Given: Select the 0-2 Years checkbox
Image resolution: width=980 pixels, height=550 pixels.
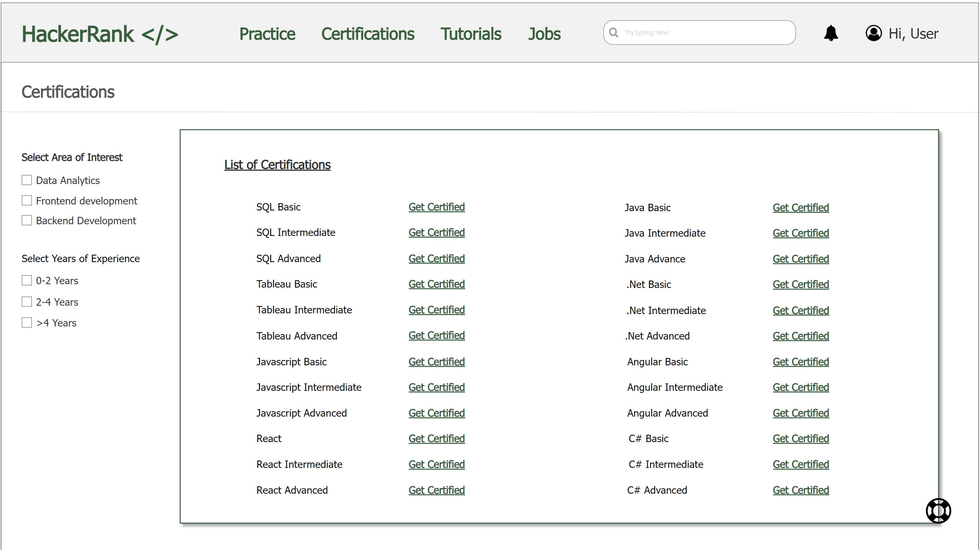Looking at the screenshot, I should pos(27,281).
